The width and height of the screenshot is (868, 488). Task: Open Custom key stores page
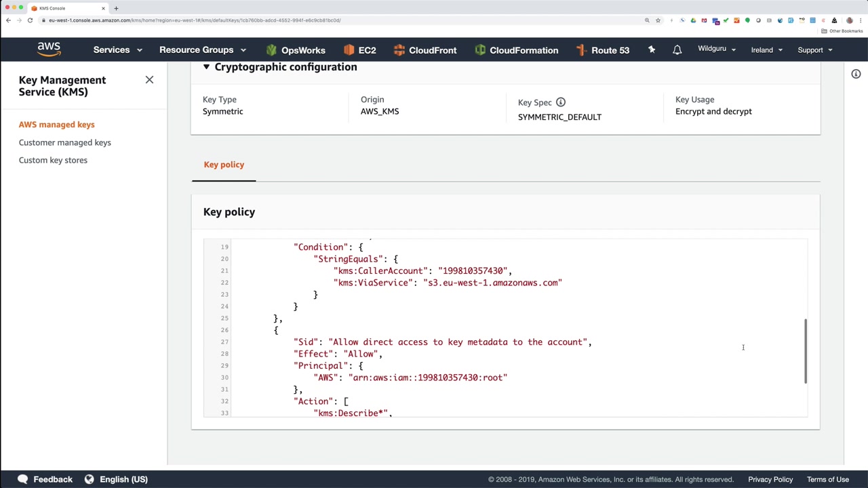pos(53,160)
